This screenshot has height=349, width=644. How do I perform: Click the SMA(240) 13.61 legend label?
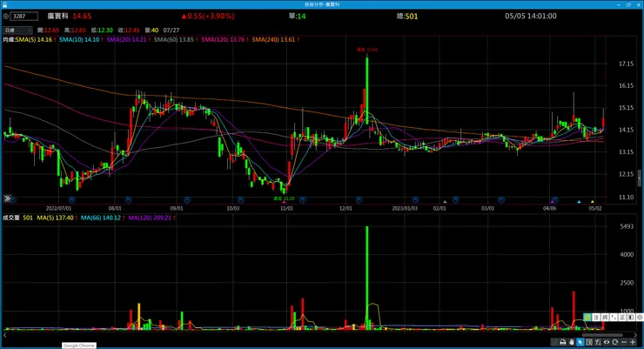point(273,39)
